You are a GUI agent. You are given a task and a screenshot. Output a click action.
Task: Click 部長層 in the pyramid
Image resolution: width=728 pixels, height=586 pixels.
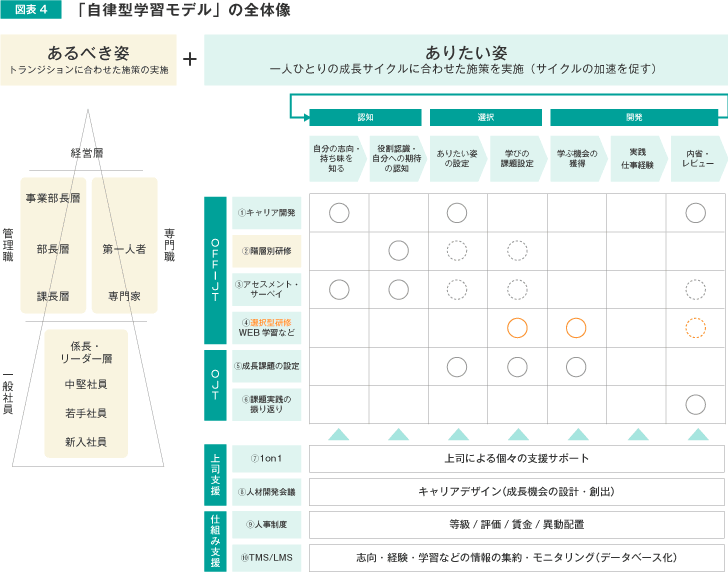coord(53,249)
